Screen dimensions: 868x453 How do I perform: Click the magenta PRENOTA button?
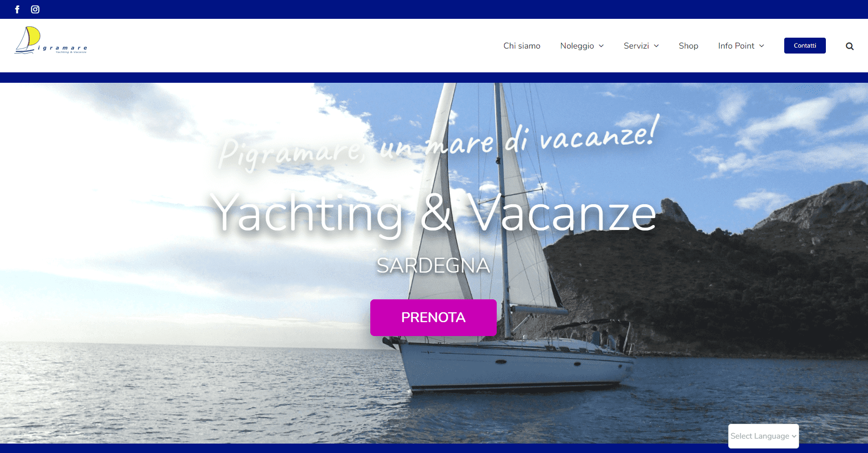pyautogui.click(x=433, y=318)
